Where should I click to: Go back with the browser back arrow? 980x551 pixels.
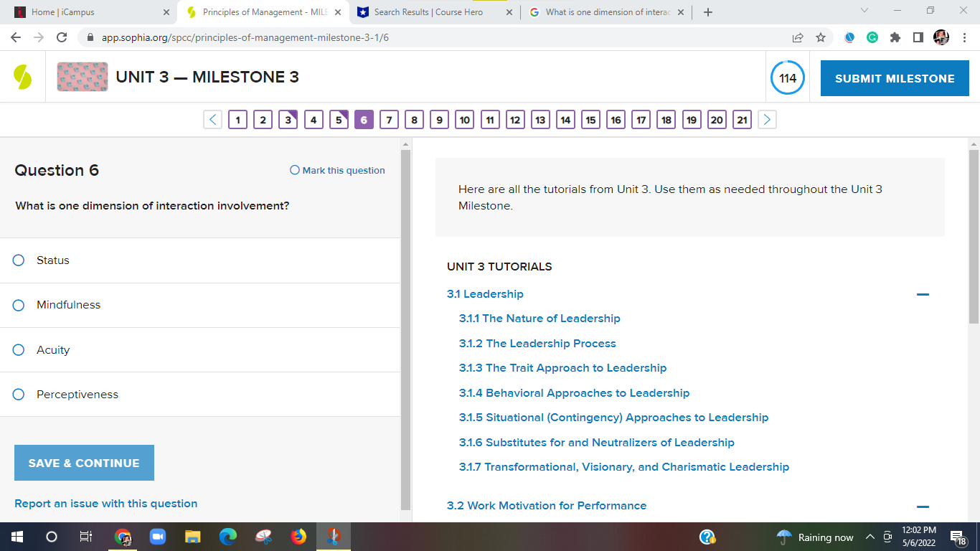16,37
